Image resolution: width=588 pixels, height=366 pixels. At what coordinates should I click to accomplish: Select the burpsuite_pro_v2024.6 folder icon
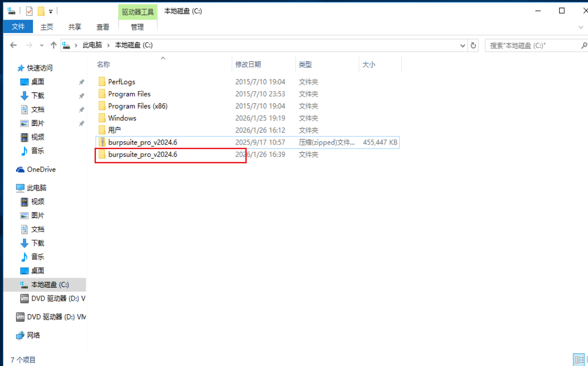[x=102, y=155]
